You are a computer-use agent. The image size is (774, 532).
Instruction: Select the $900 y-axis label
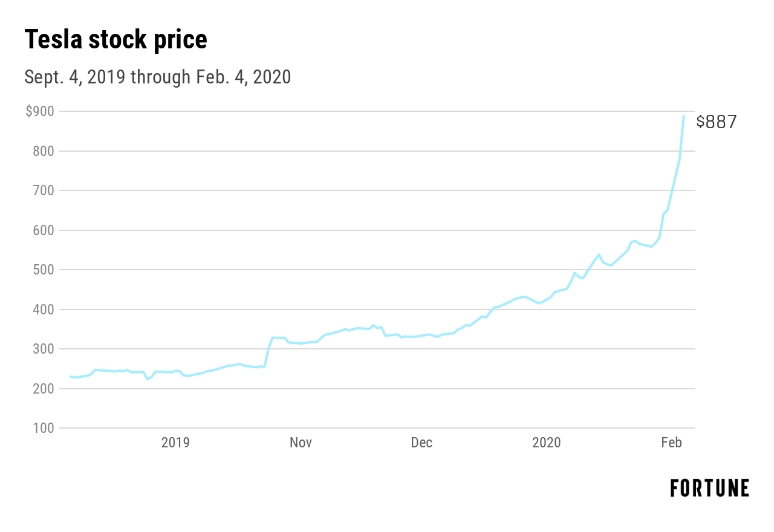coord(39,111)
